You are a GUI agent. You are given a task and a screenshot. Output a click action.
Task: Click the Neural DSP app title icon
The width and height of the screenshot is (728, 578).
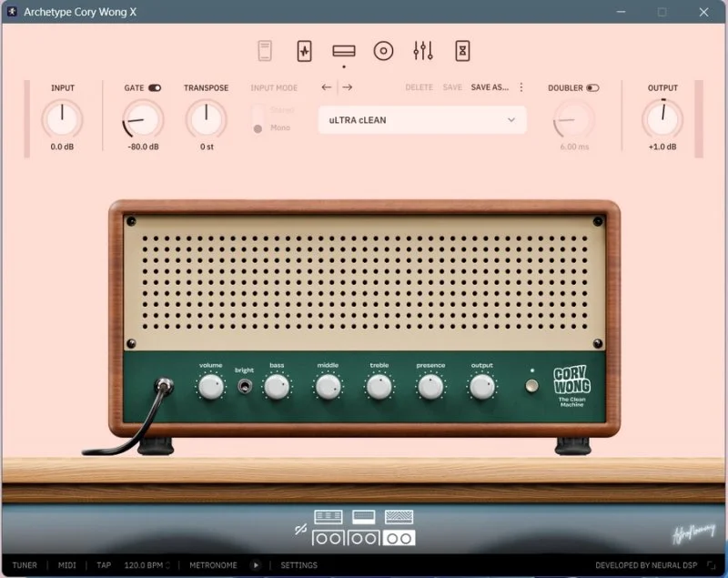click(x=12, y=12)
